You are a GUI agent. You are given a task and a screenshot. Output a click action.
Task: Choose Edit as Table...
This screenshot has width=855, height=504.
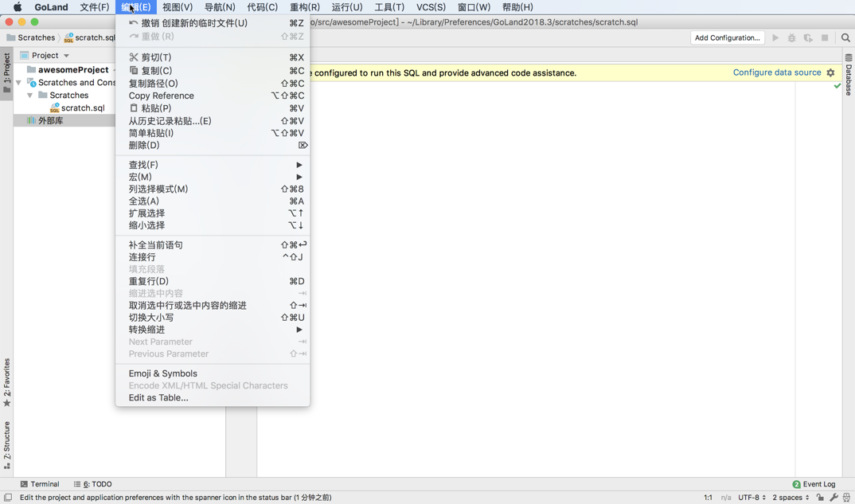[213, 397]
